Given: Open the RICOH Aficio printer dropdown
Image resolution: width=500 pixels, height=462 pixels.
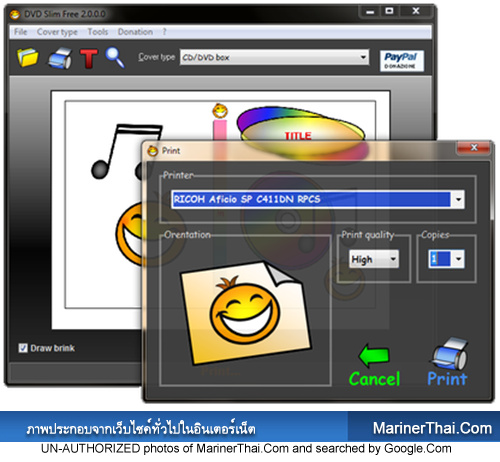Looking at the screenshot, I should tap(458, 199).
